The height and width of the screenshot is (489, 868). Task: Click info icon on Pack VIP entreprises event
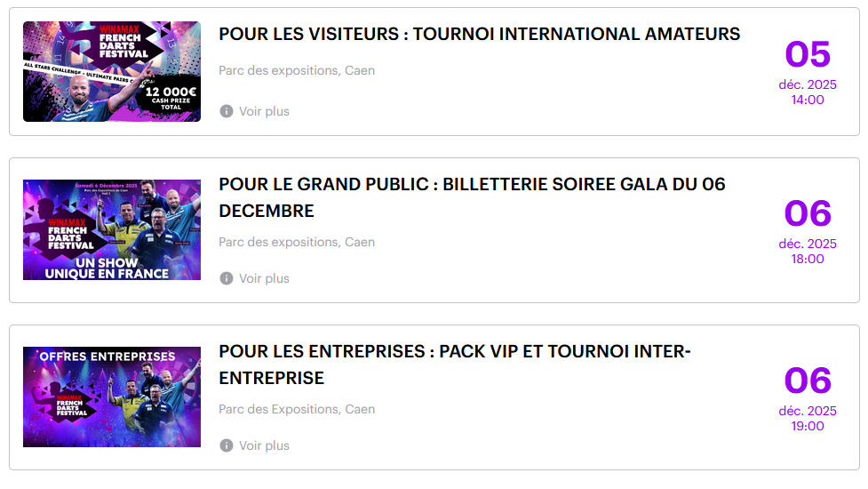point(227,445)
